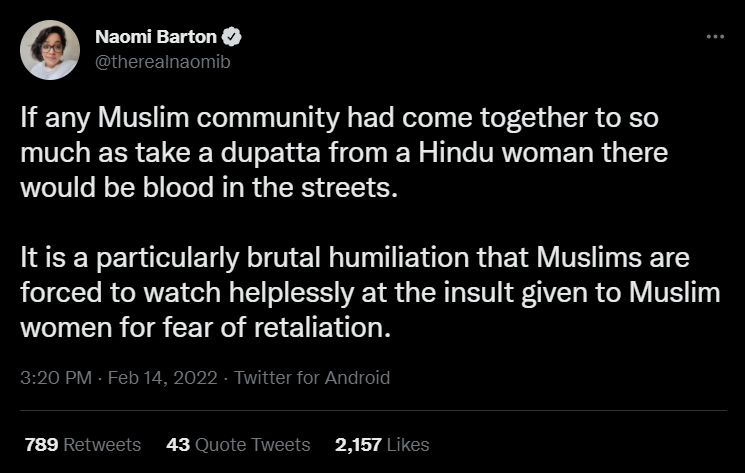Image resolution: width=745 pixels, height=473 pixels.
Task: Click the number 789 retweet count
Action: point(40,443)
